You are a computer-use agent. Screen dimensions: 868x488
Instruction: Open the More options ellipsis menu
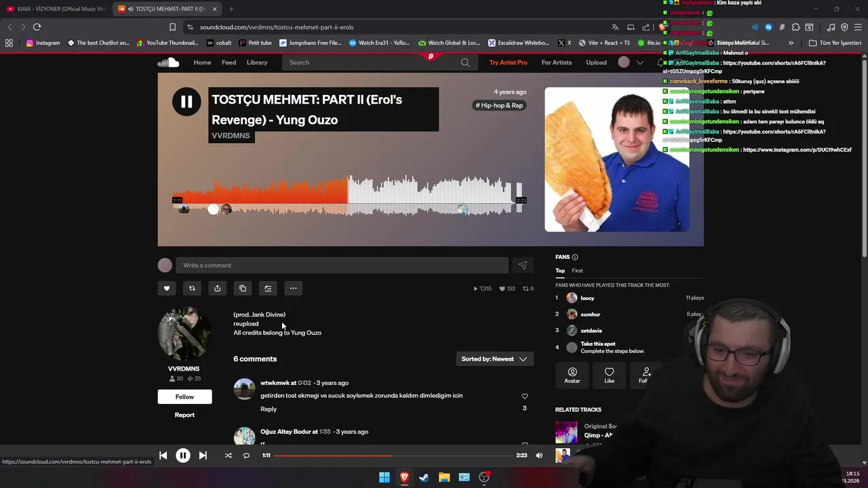[x=293, y=288]
